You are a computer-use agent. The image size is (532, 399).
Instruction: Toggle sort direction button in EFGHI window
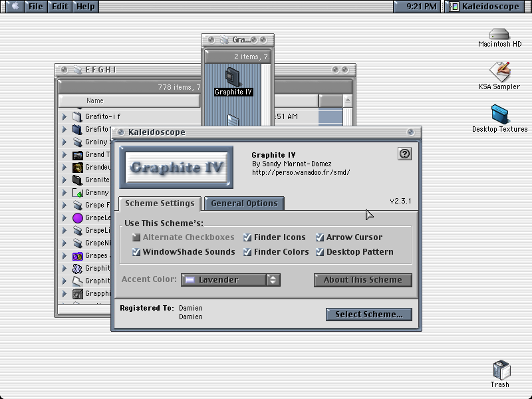click(347, 100)
